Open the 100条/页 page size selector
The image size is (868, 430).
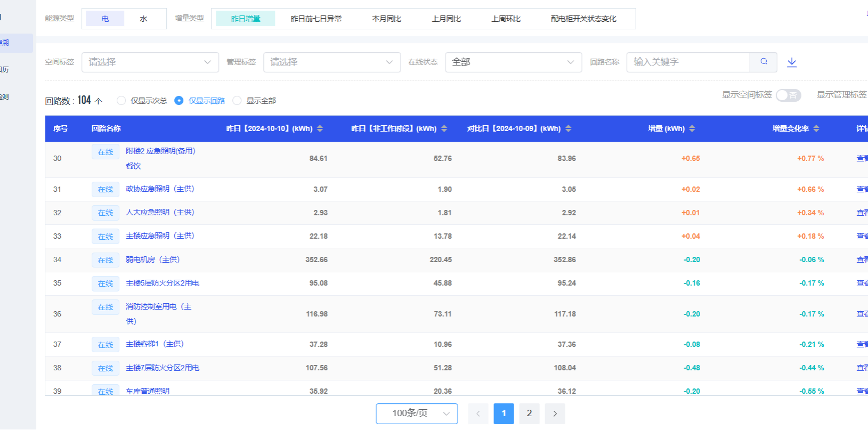click(416, 413)
